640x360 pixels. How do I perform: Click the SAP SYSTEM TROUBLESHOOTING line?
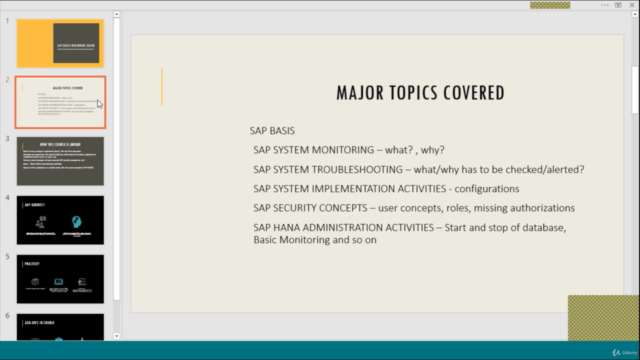tap(419, 169)
